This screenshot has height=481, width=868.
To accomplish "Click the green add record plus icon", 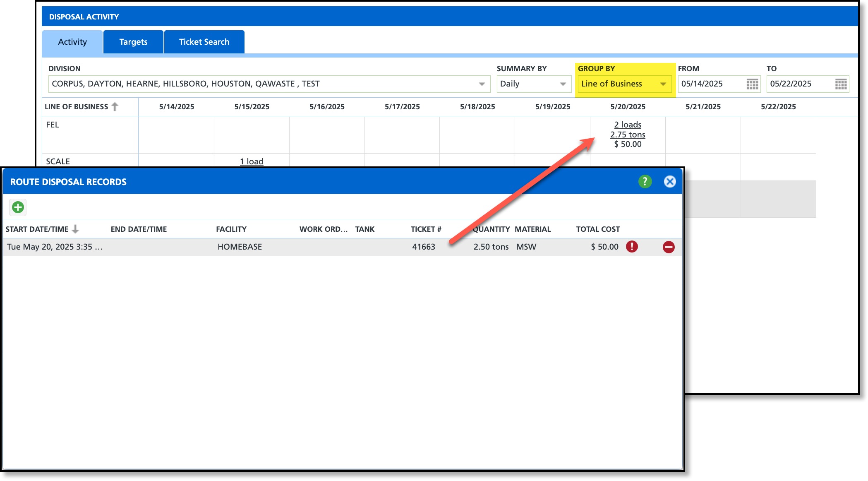I will coord(18,207).
